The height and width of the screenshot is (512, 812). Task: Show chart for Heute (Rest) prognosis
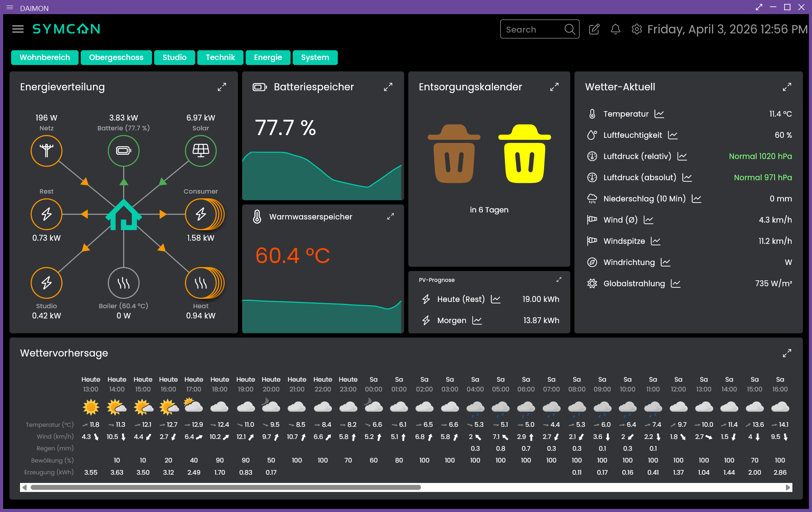click(496, 299)
